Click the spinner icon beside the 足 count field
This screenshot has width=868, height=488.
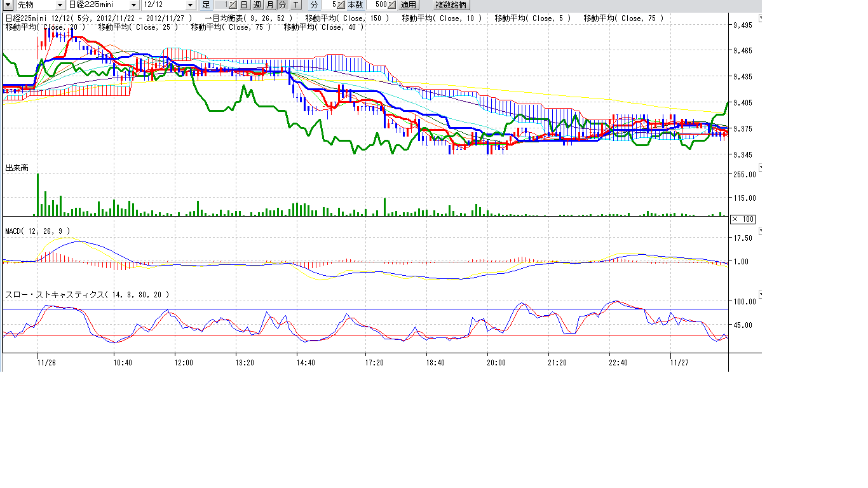click(x=233, y=5)
